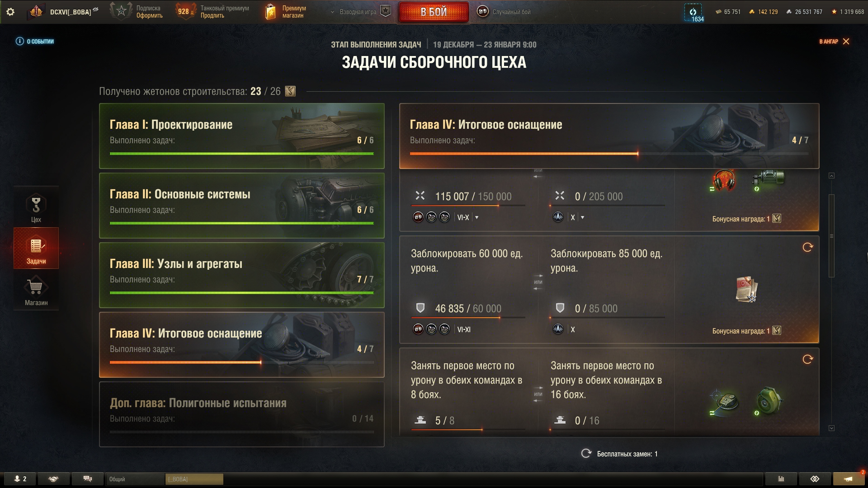Image resolution: width=868 pixels, height=488 pixels.
Task: Open the settings gear menu
Action: point(10,12)
